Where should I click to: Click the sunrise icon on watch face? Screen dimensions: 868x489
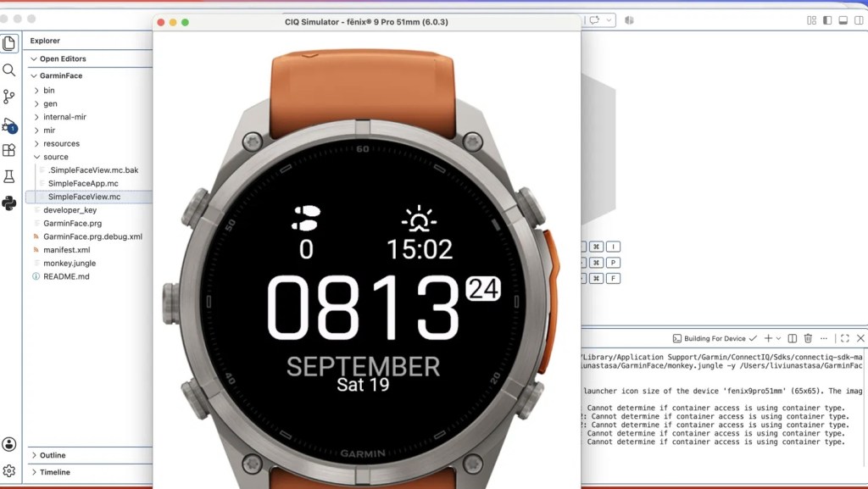(x=419, y=219)
